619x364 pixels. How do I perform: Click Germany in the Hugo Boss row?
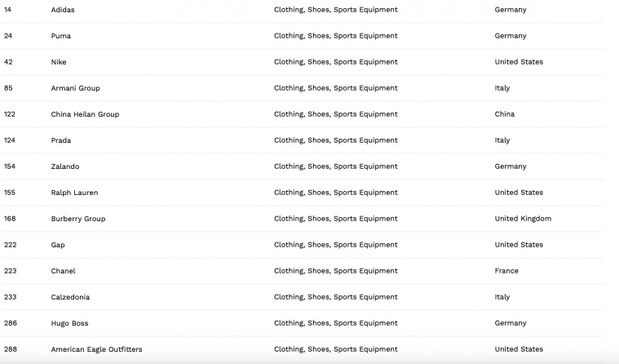coord(510,323)
